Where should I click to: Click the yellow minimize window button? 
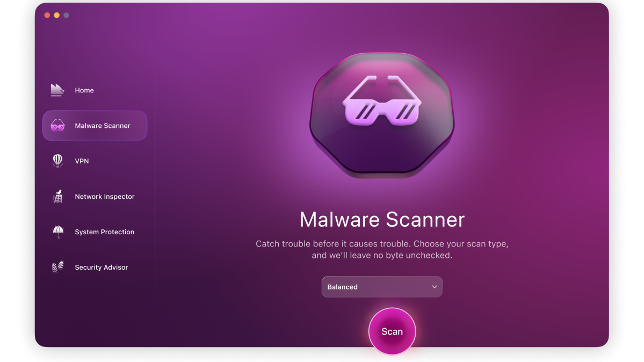tap(56, 15)
